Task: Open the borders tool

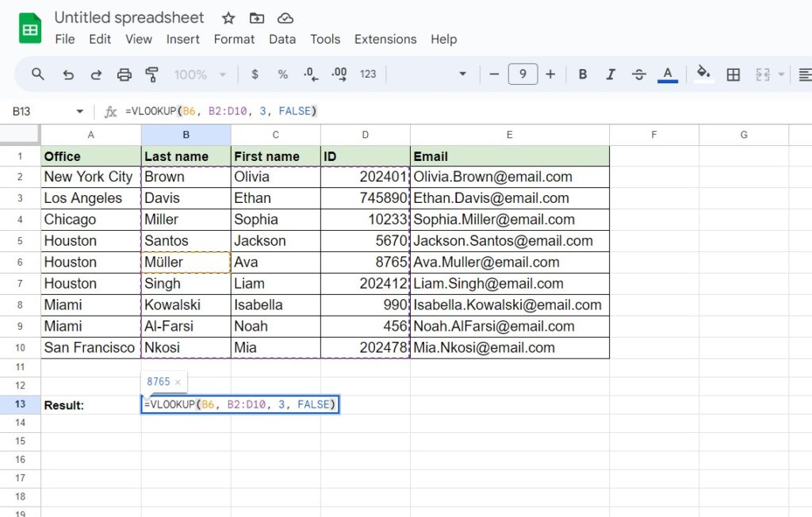Action: (733, 74)
